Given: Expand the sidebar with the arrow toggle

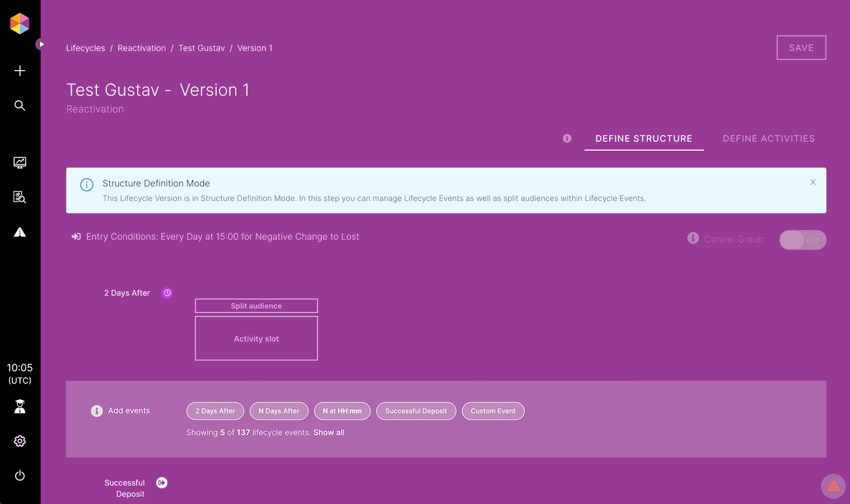Looking at the screenshot, I should 41,44.
